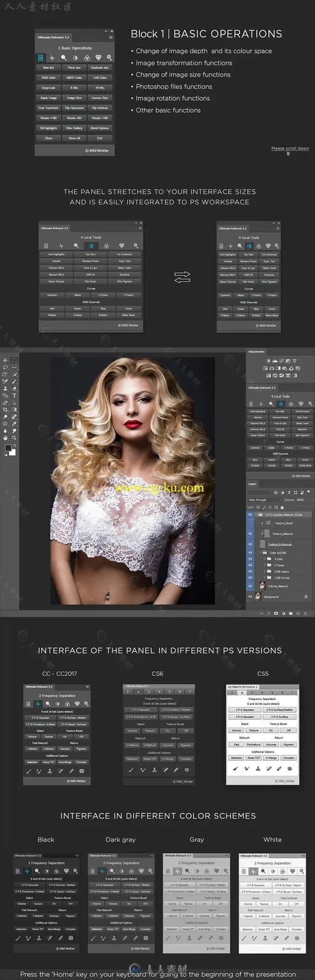Select the Lasso tool in Photoshop toolbox
The width and height of the screenshot is (315, 980).
pos(5,367)
